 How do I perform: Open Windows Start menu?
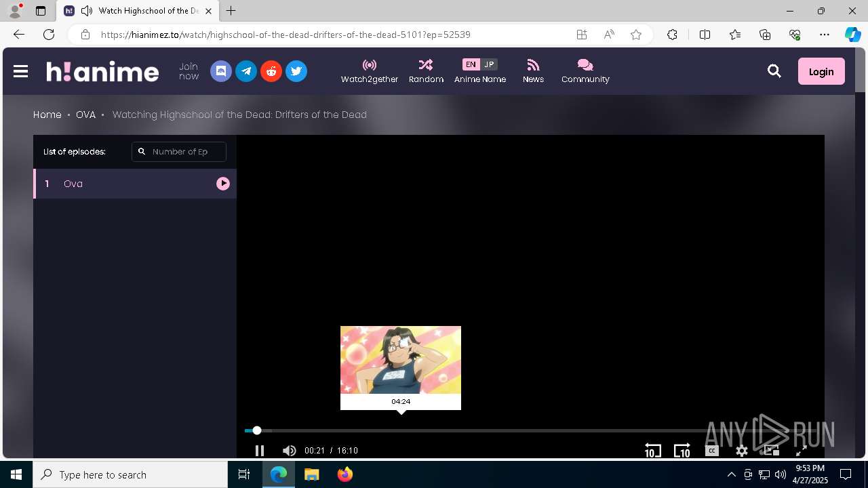coord(16,474)
